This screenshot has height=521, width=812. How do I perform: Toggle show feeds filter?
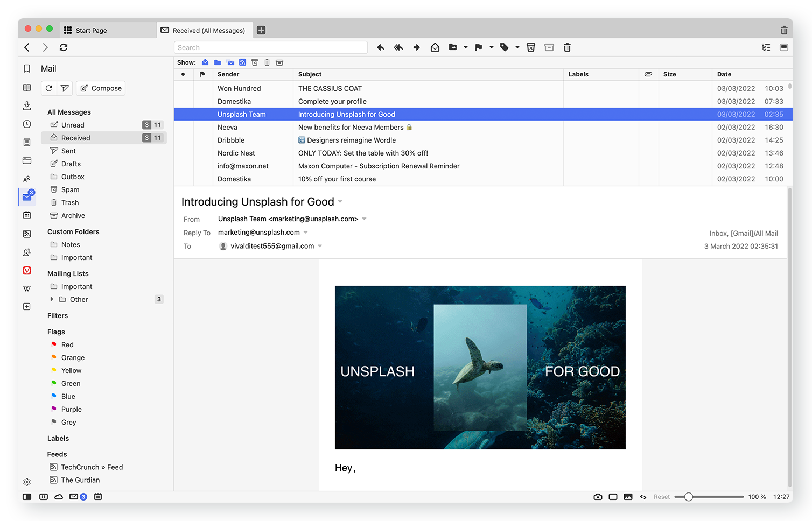[x=242, y=62]
